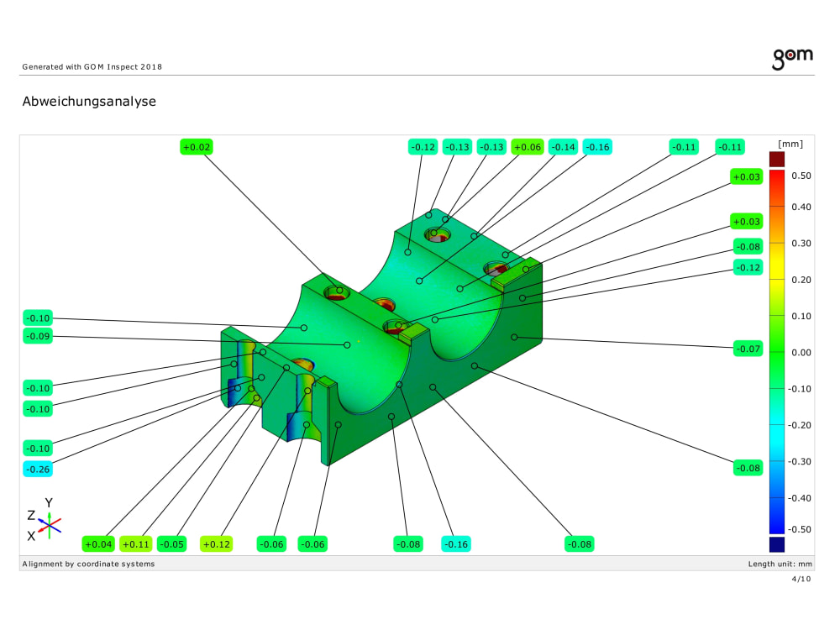Select the -0.14 deviation label

click(563, 147)
